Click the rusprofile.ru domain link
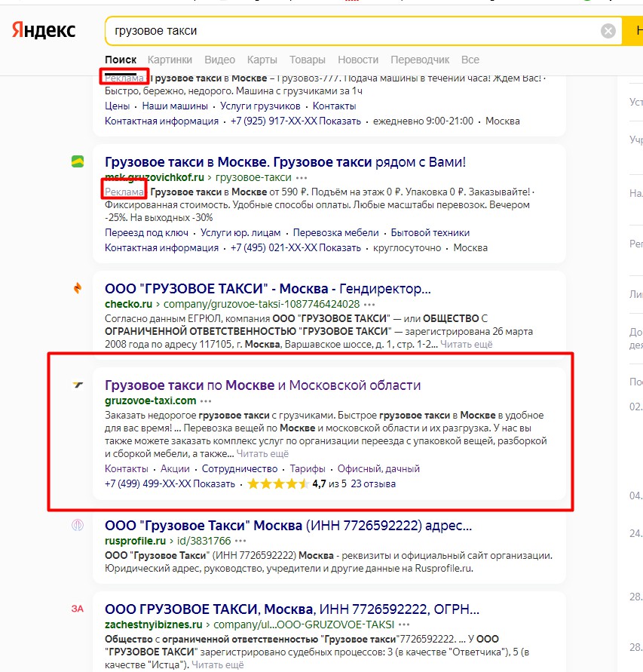 (136, 541)
